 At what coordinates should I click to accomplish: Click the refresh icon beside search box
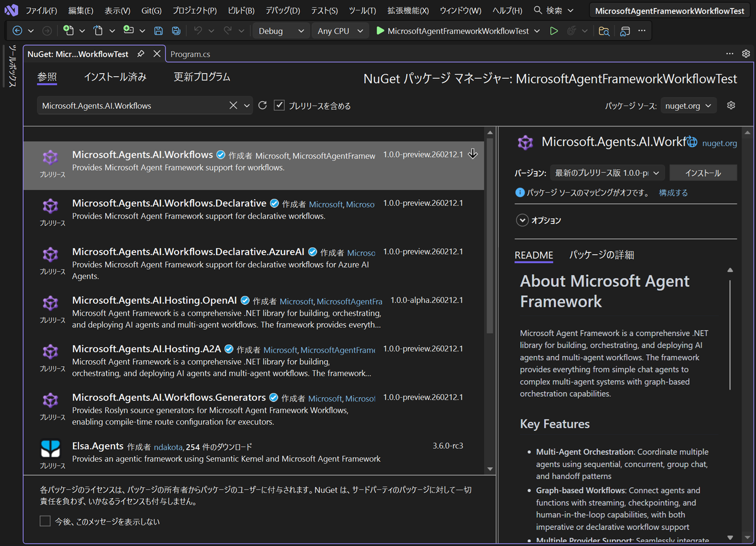coord(262,106)
